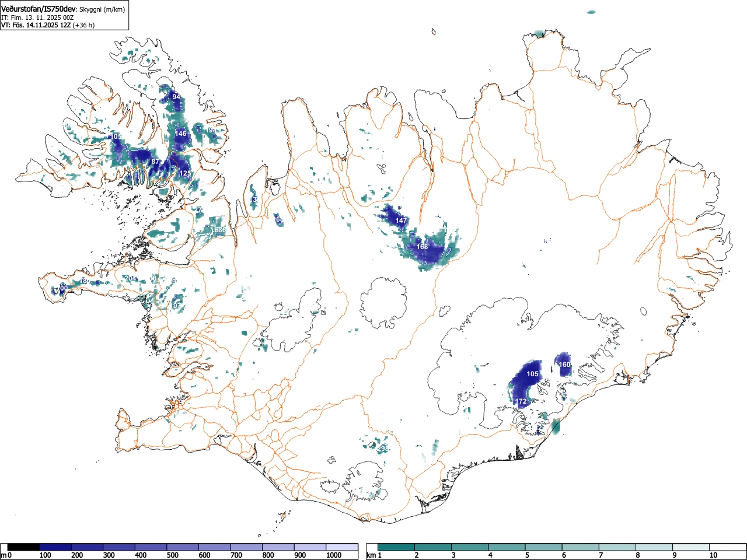Click the 800–900 m visibility legend swatch
747x560 pixels.
pos(278,547)
